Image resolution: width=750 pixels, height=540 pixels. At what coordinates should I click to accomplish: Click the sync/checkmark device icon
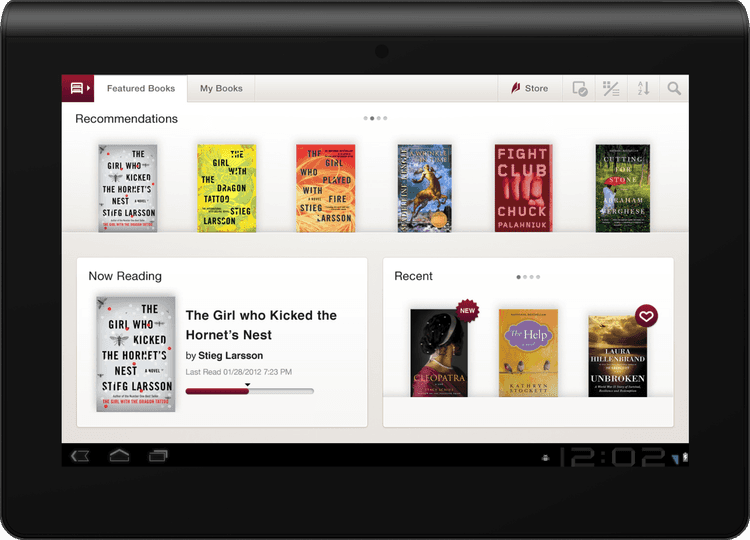pos(580,88)
